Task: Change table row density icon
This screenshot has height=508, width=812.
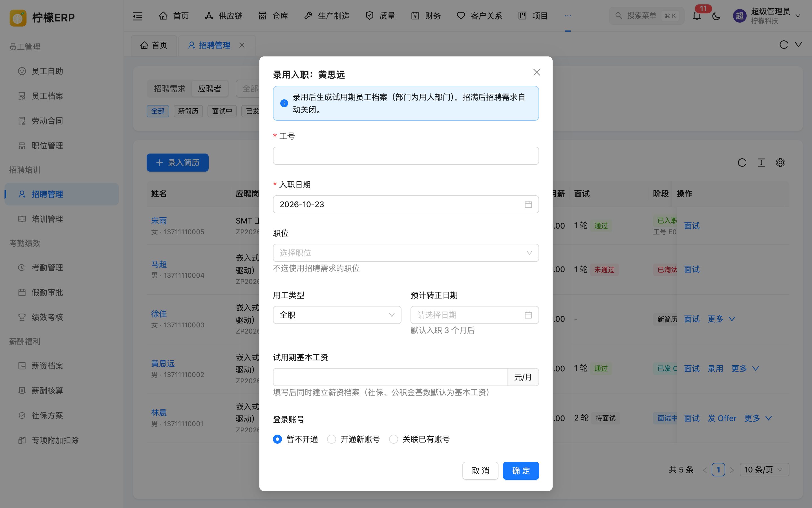Action: tap(761, 163)
